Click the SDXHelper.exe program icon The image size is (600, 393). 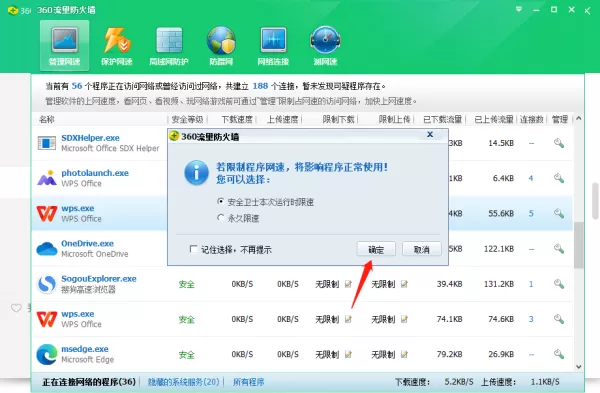47,143
